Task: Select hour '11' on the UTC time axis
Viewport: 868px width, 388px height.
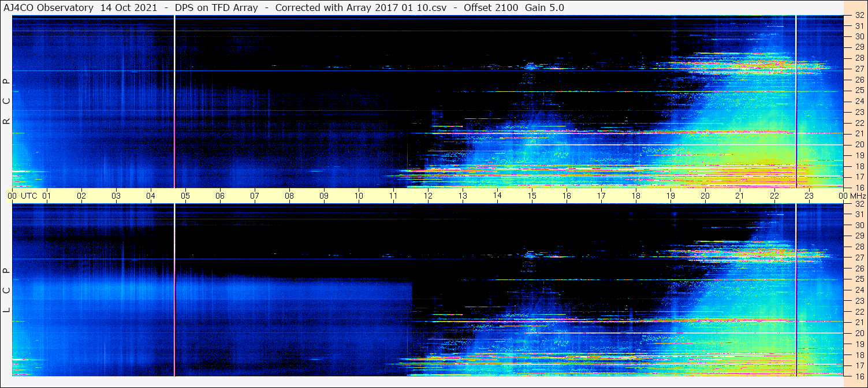Action: coord(393,196)
